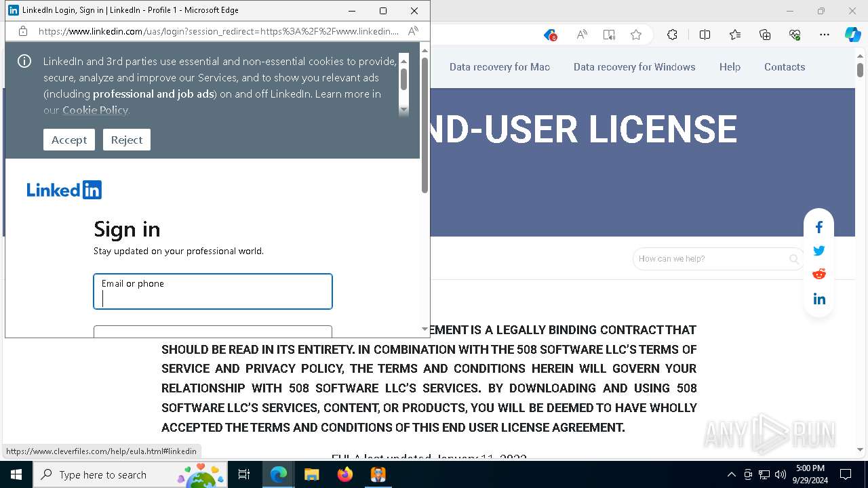Share page via Facebook icon
This screenshot has height=488, width=868.
819,227
